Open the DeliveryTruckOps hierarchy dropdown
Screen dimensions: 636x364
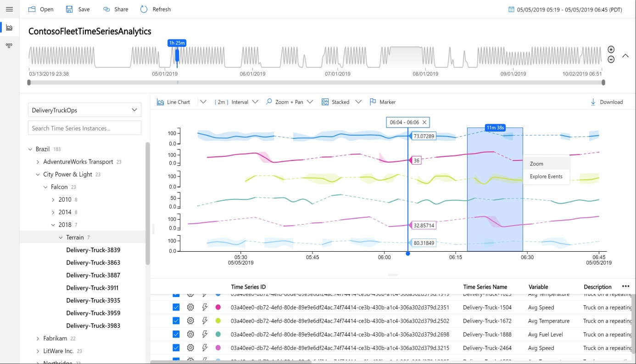point(84,110)
